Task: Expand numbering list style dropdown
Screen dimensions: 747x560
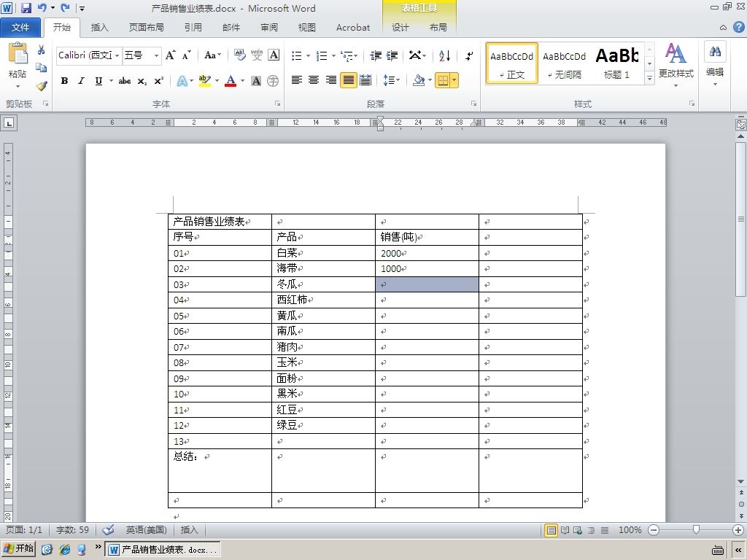Action: [333, 55]
